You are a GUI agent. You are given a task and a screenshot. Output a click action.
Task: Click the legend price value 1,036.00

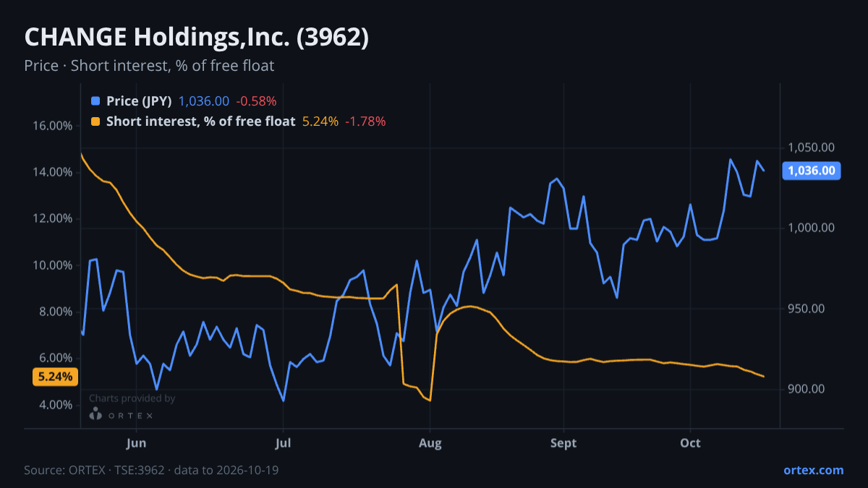204,101
